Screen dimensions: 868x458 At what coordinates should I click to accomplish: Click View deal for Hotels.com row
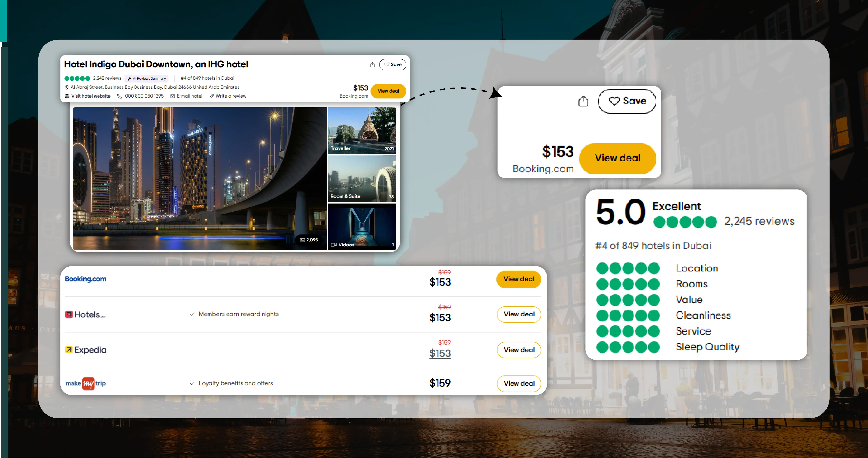[x=519, y=314]
